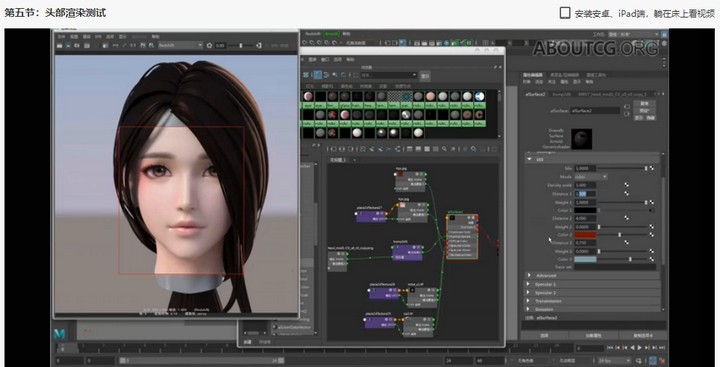
Task: Click the Mix value field
Action: point(585,169)
